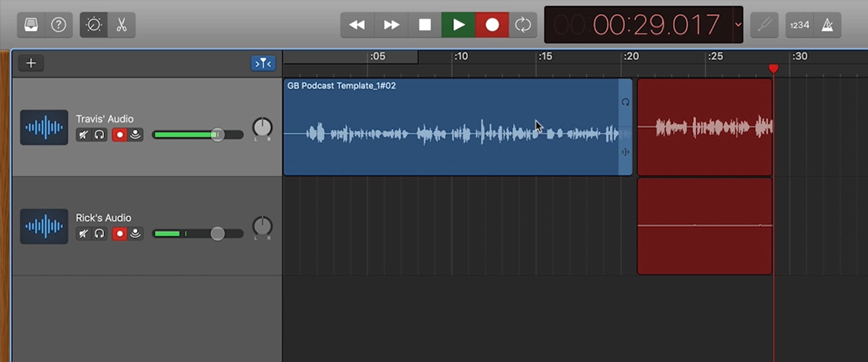Open the scissors Editors button

pos(121,25)
